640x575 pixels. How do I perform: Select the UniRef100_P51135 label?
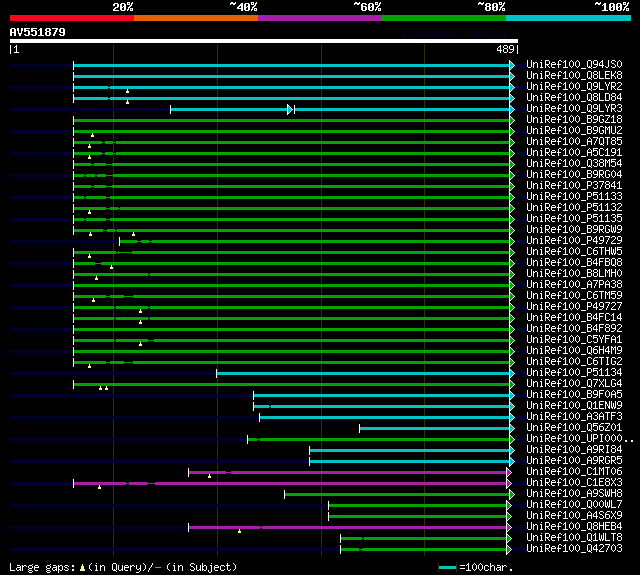pos(574,219)
